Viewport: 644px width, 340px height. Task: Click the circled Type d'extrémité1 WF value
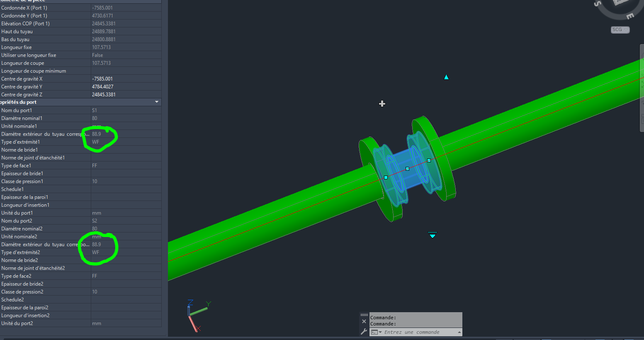pyautogui.click(x=95, y=142)
